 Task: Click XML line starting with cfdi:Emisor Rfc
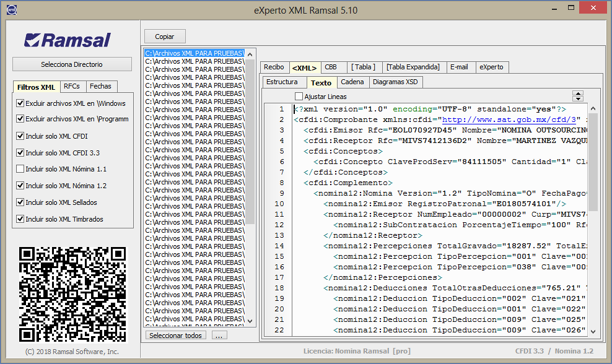[445, 130]
